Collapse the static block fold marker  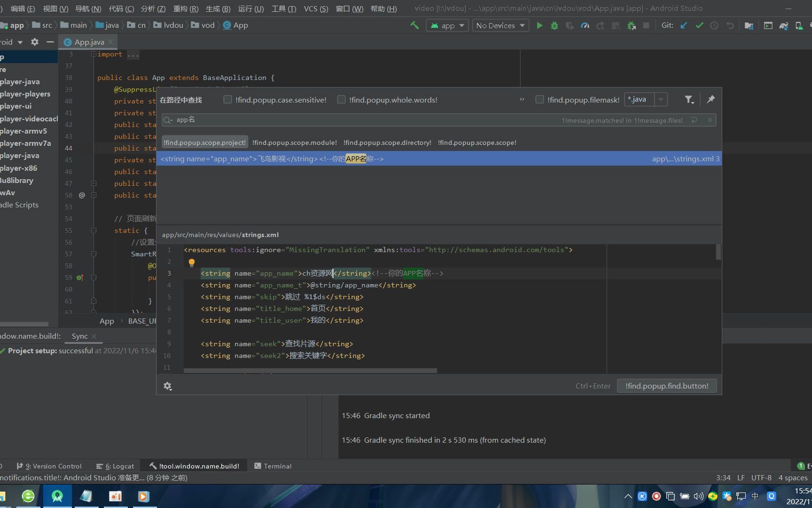click(x=94, y=230)
